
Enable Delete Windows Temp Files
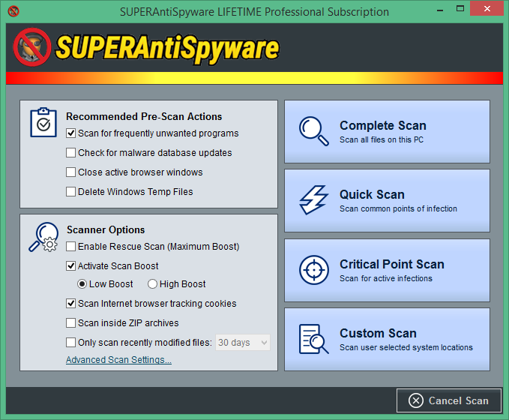point(70,192)
